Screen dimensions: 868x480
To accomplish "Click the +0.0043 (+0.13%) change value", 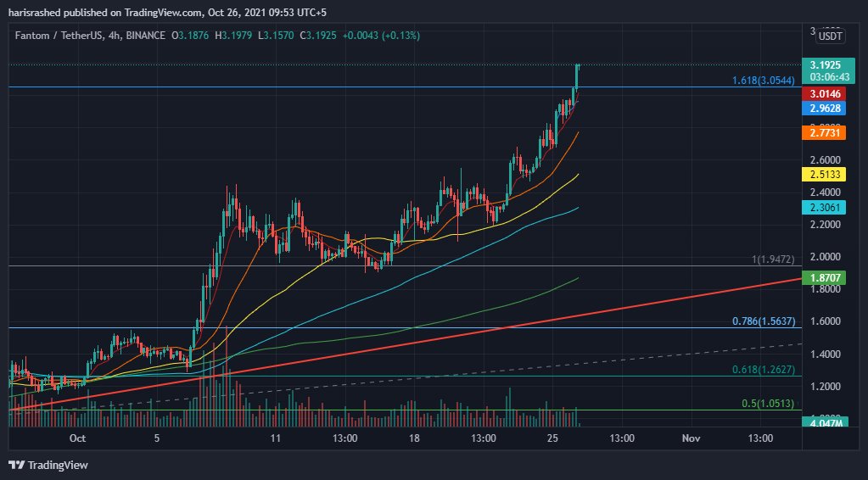I will (x=381, y=36).
